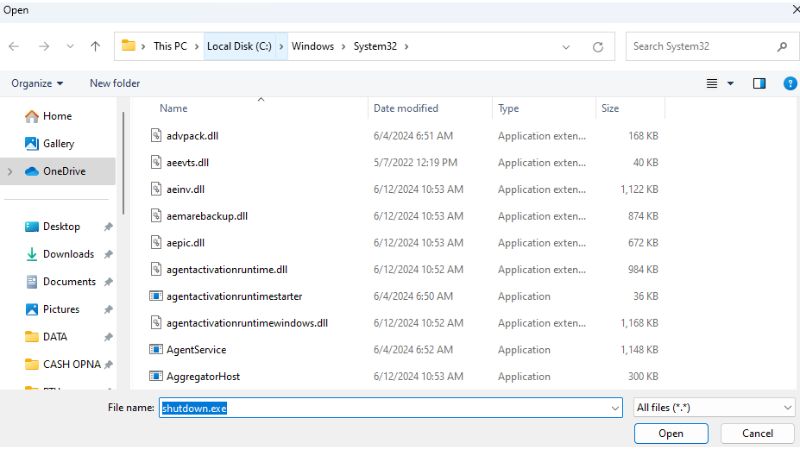Viewport: 800px width, 450px height.
Task: Click the Up one level arrow
Action: point(95,46)
